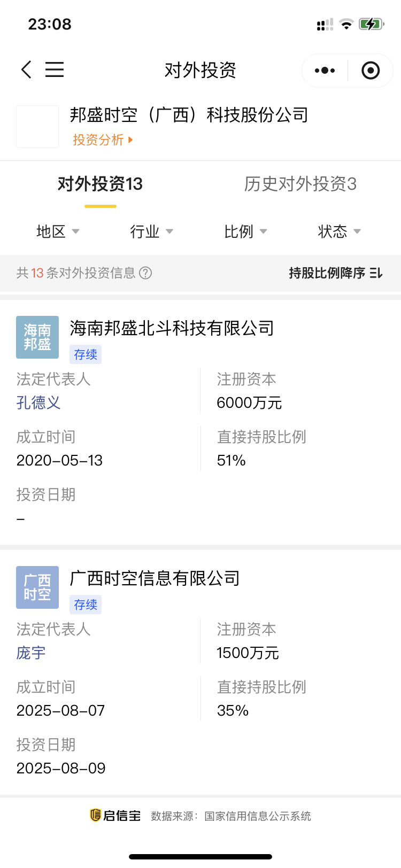Open the three-dots more options
This screenshot has width=401, height=868.
(325, 71)
